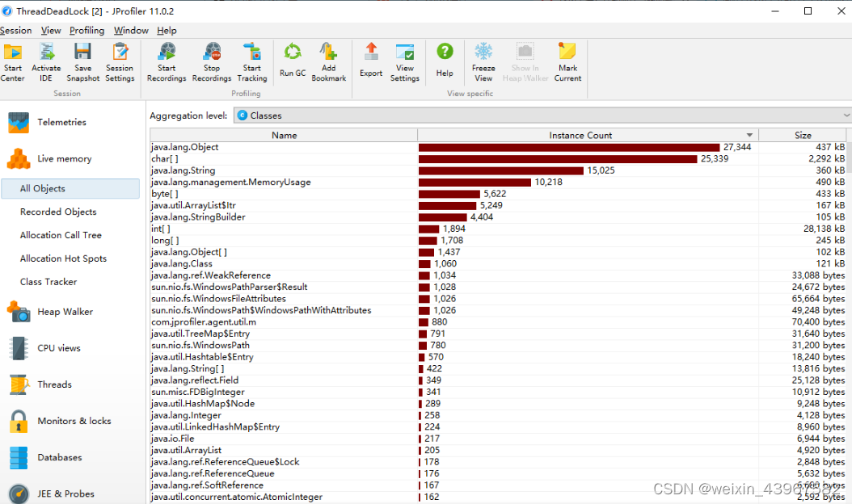Select the java.lang.management.MemoryUsage row
852x504 pixels.
(x=498, y=182)
